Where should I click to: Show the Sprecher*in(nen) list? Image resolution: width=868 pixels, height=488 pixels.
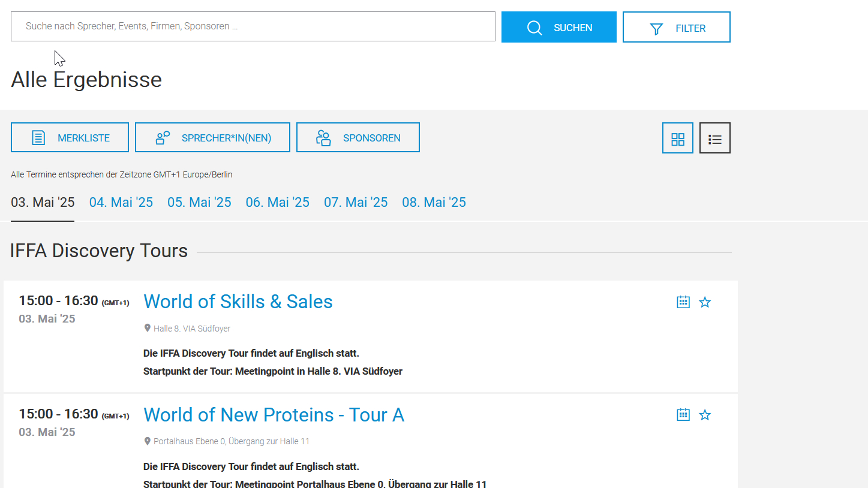[x=212, y=138]
